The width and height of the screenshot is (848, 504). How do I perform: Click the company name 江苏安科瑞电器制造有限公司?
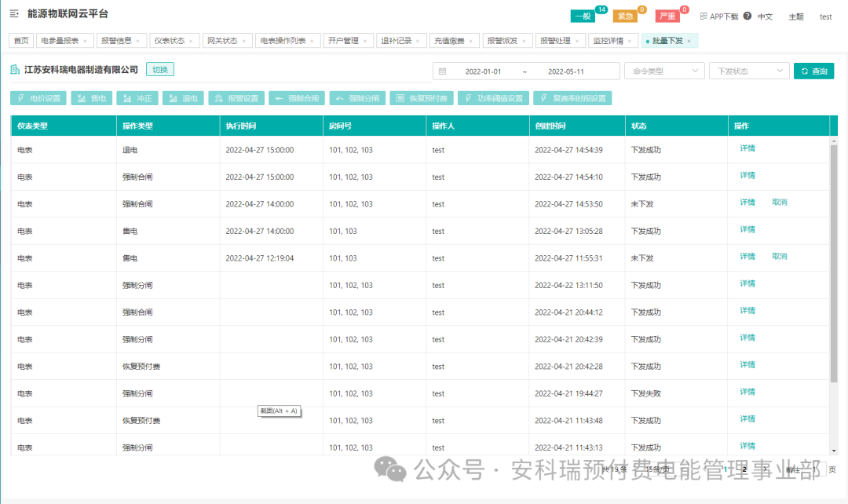[x=81, y=70]
